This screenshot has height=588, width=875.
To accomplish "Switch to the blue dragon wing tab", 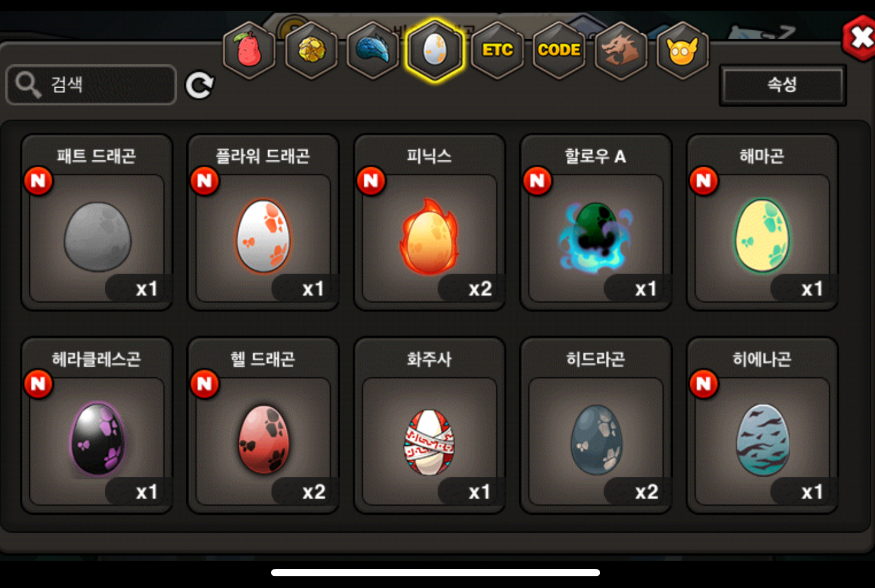I will (x=373, y=51).
